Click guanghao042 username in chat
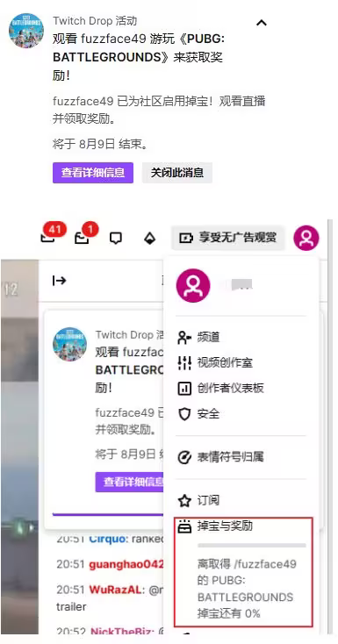 coord(126,564)
